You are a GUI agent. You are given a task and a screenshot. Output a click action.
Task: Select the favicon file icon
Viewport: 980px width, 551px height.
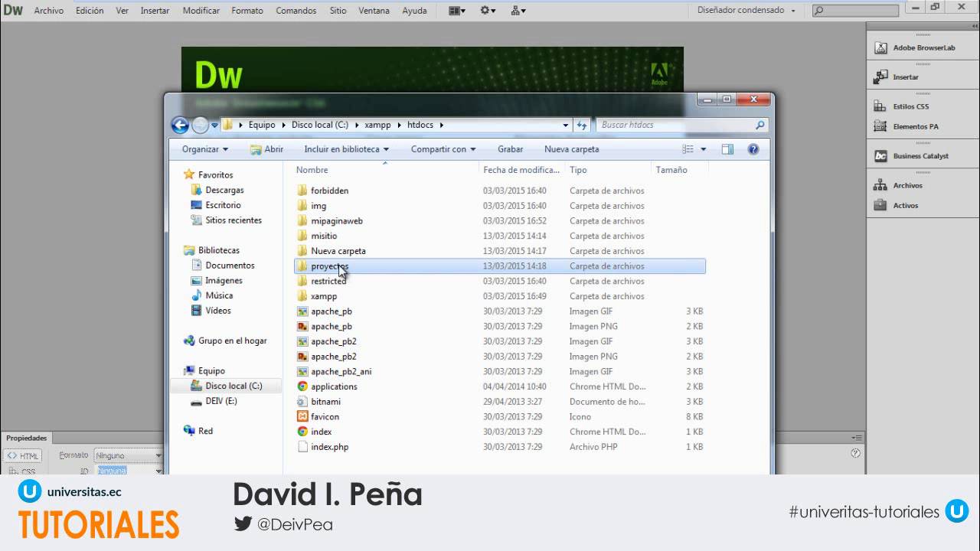click(302, 416)
